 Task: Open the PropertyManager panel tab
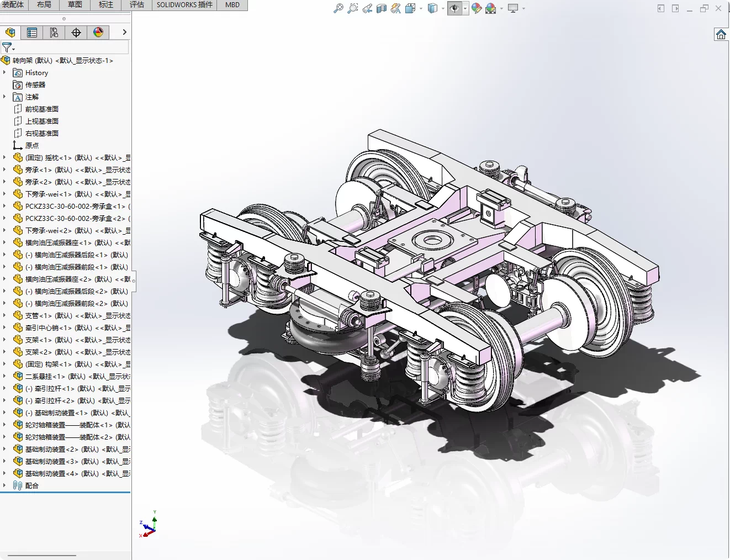pyautogui.click(x=32, y=33)
